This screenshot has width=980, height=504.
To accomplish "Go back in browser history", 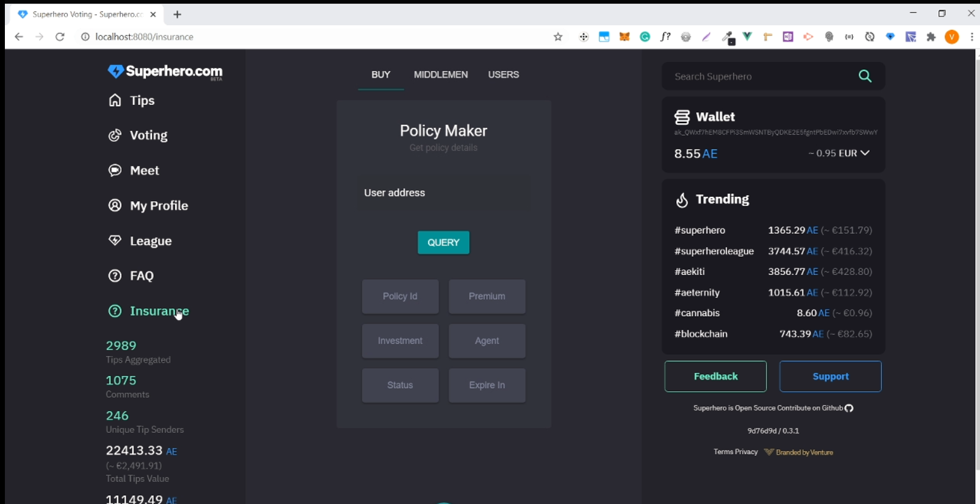I will (19, 37).
